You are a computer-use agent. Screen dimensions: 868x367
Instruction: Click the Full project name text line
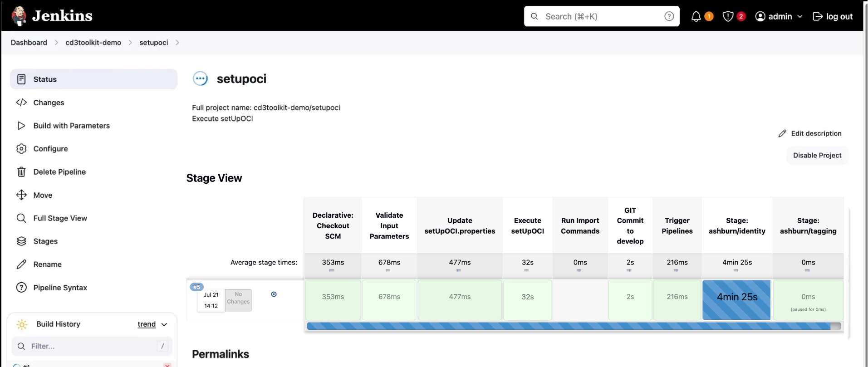click(266, 108)
